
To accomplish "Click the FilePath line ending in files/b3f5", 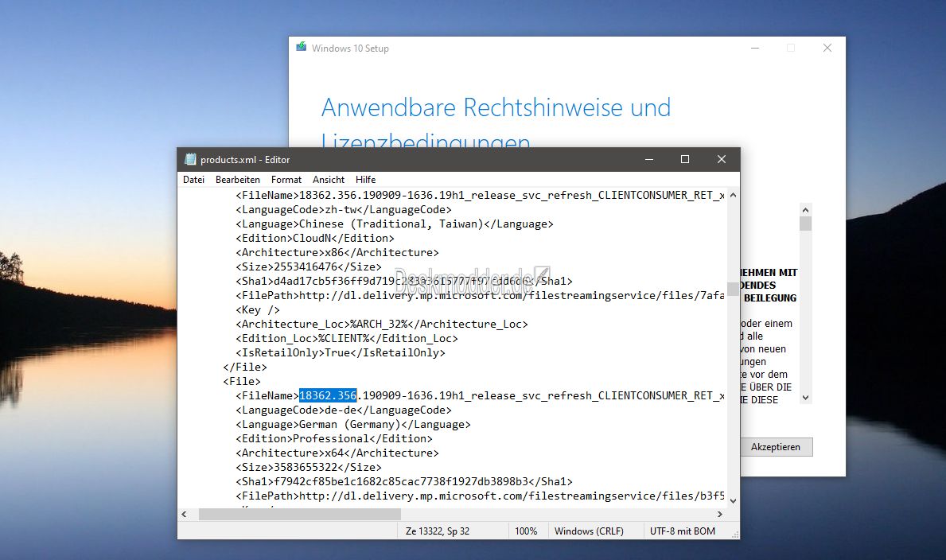I will click(x=480, y=496).
